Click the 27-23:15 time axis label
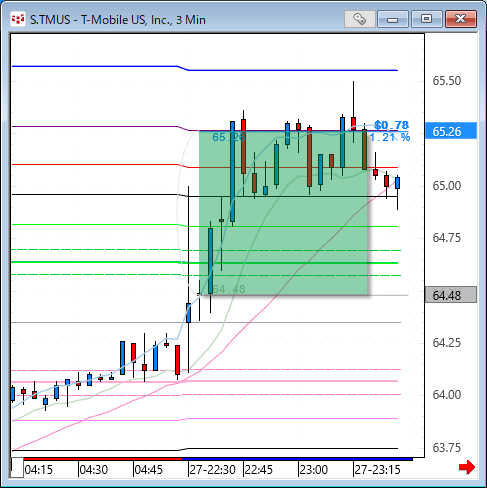Screen dimensions: 487x488 (x=377, y=470)
